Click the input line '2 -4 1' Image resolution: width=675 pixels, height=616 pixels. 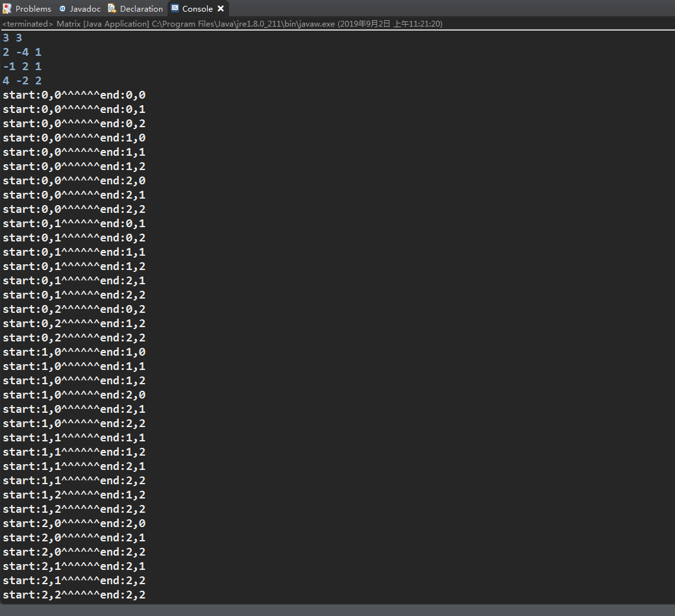click(x=22, y=52)
